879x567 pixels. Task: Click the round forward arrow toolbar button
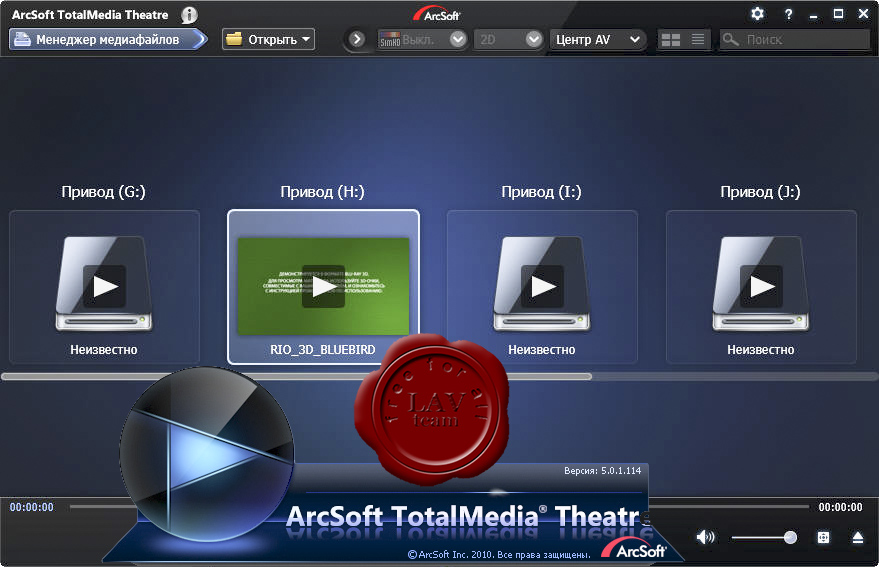(x=357, y=39)
